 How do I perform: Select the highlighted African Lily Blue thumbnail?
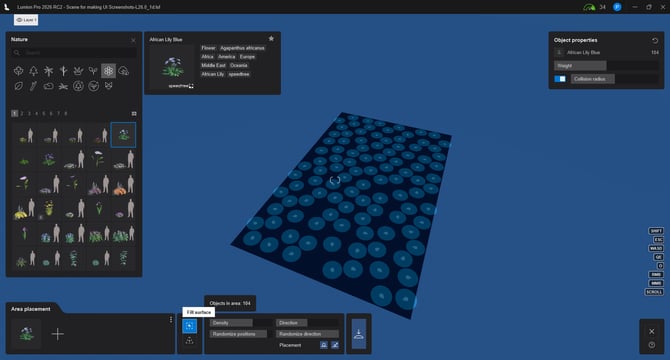123,135
